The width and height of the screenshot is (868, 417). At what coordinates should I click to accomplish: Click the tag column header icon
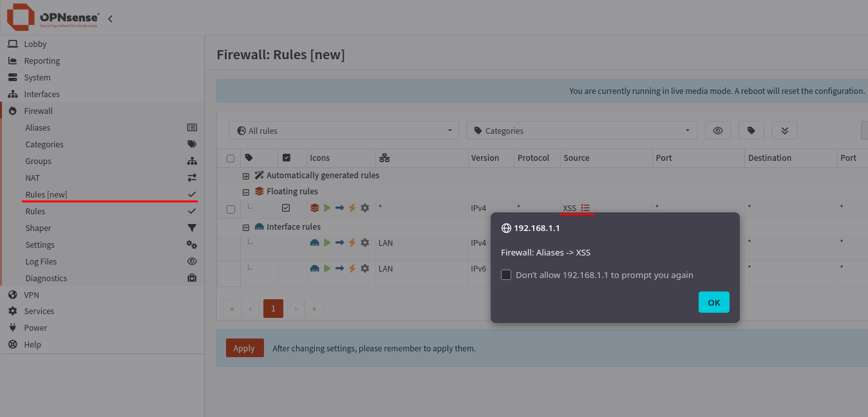pyautogui.click(x=249, y=158)
